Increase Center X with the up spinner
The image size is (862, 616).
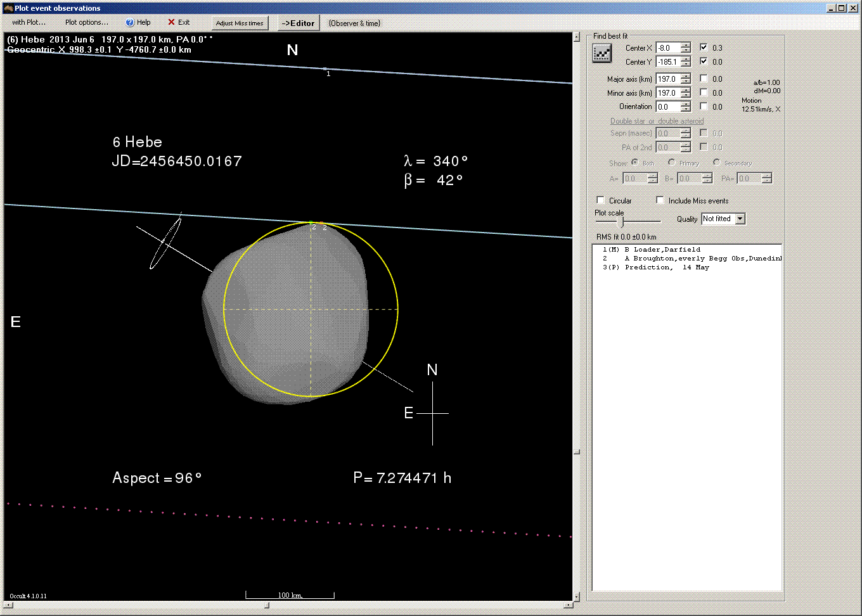coord(686,45)
